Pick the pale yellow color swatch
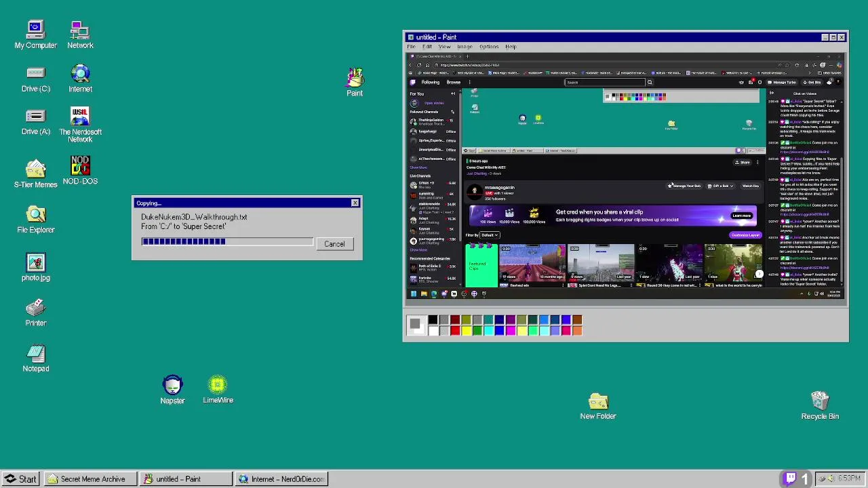This screenshot has height=488, width=868. 521,331
